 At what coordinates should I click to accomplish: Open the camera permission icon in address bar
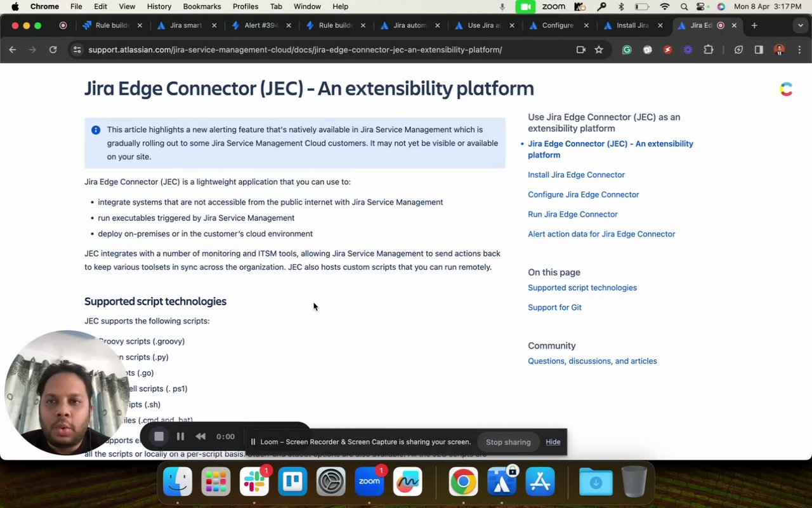[580, 50]
